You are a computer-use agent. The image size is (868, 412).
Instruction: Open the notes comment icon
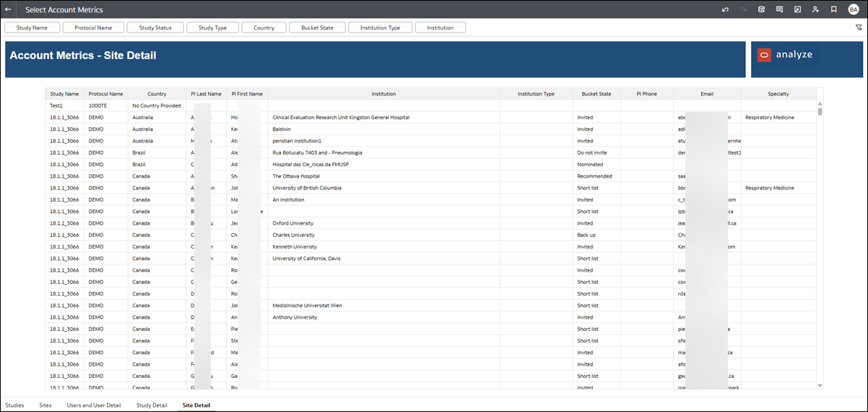(779, 9)
